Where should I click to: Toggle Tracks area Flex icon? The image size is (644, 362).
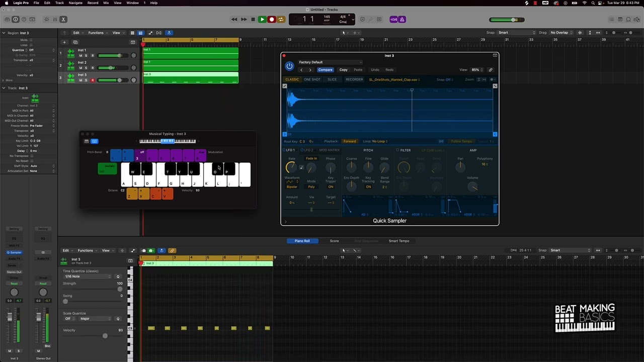coord(159,33)
